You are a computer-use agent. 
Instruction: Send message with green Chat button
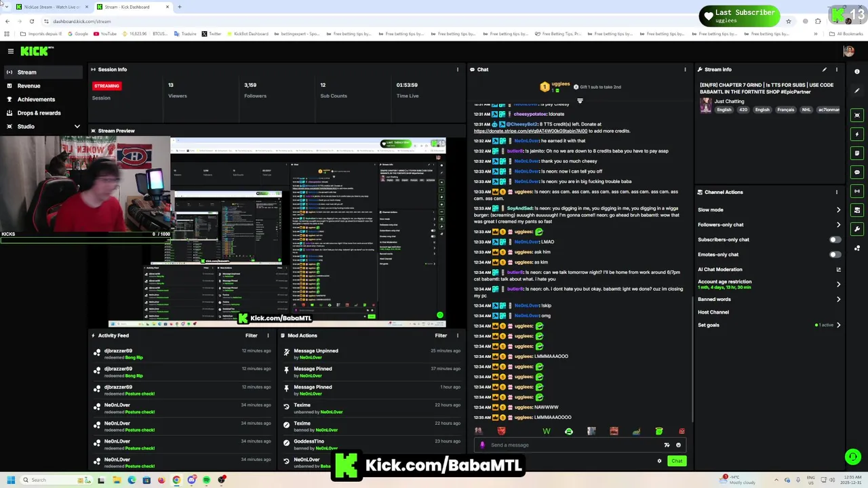tap(677, 461)
